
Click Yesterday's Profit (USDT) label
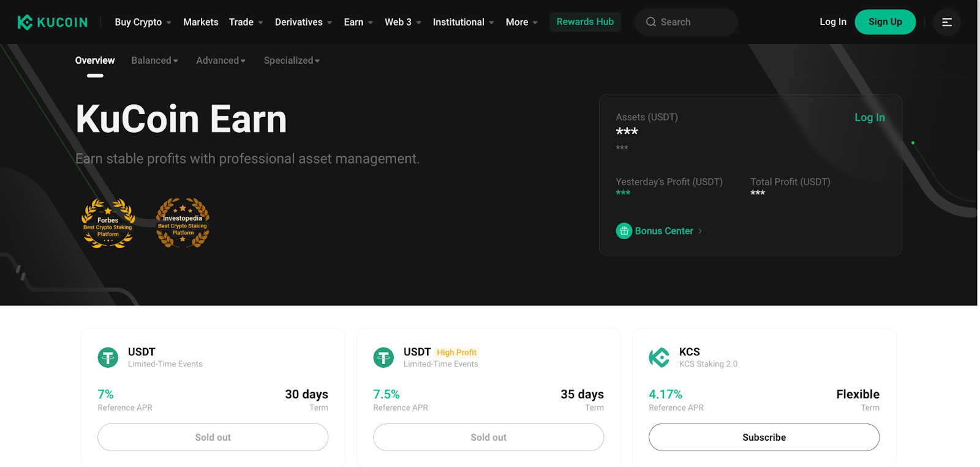(669, 182)
